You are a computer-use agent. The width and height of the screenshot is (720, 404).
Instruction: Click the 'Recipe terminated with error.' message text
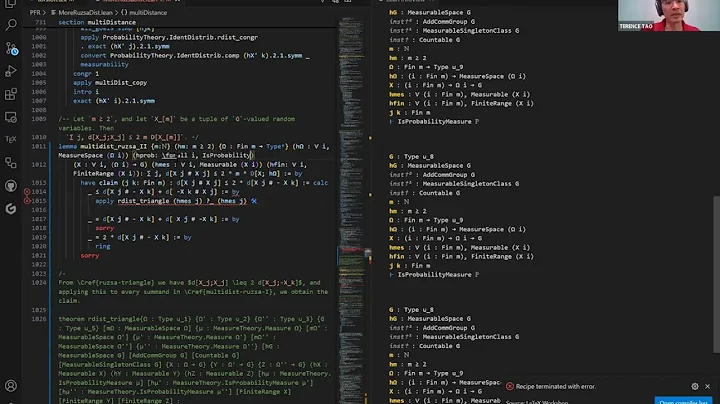click(x=556, y=387)
